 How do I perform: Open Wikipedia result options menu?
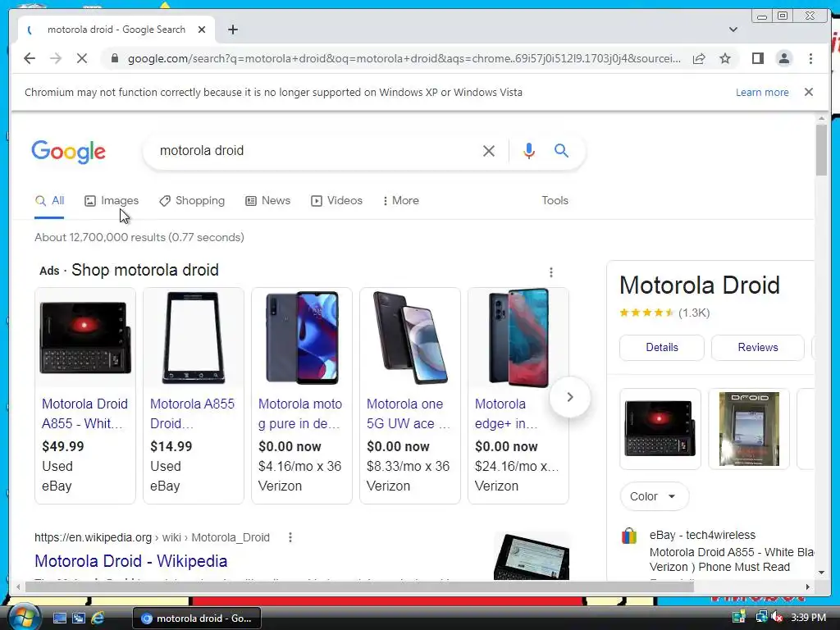[290, 537]
